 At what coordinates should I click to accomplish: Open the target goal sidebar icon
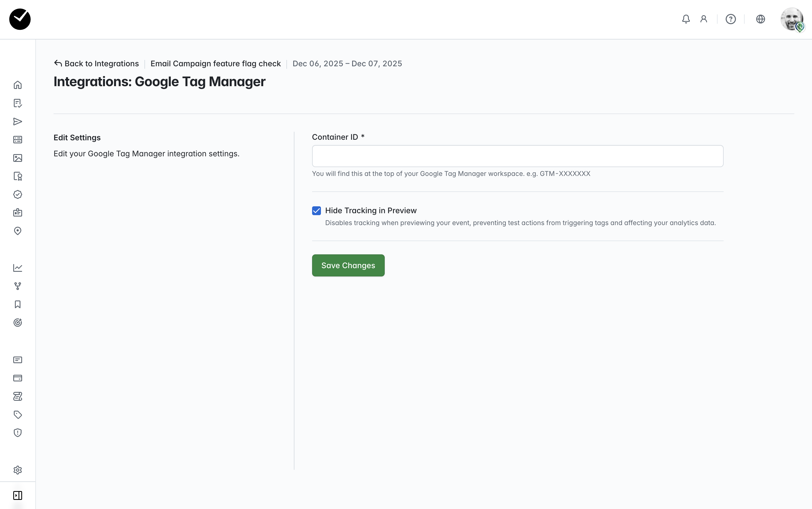(17, 323)
